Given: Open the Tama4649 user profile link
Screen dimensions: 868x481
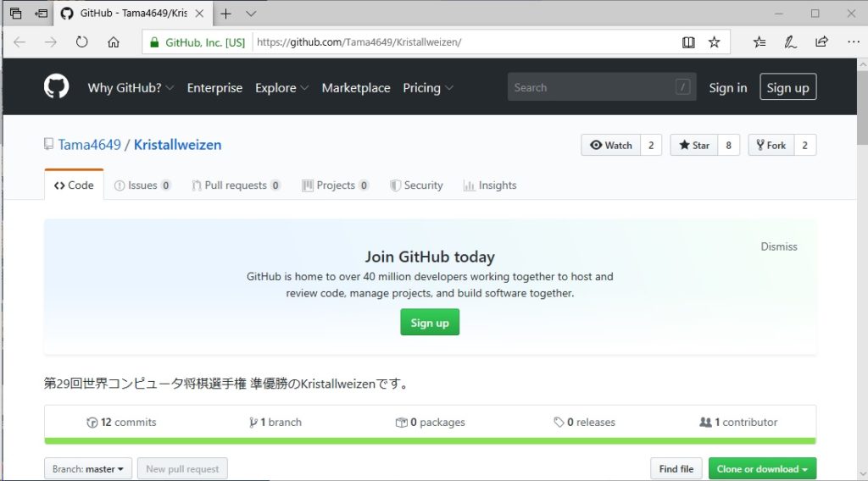Looking at the screenshot, I should tap(90, 145).
